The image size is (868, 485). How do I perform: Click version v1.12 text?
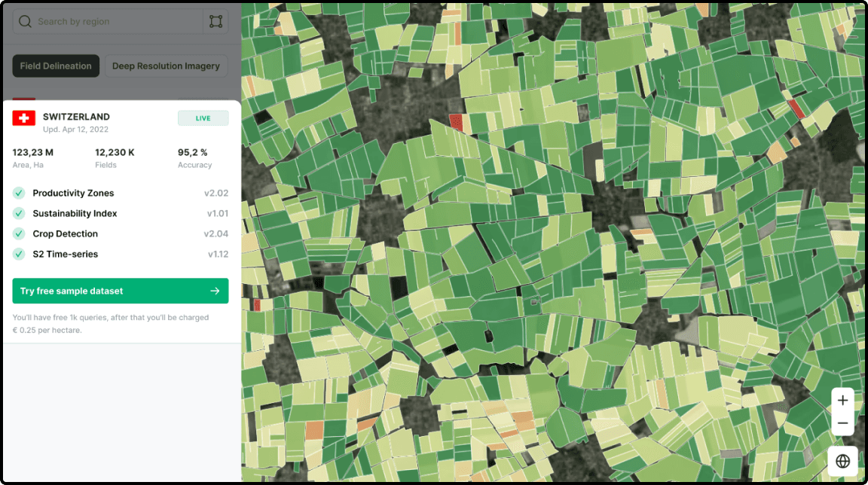tap(218, 255)
